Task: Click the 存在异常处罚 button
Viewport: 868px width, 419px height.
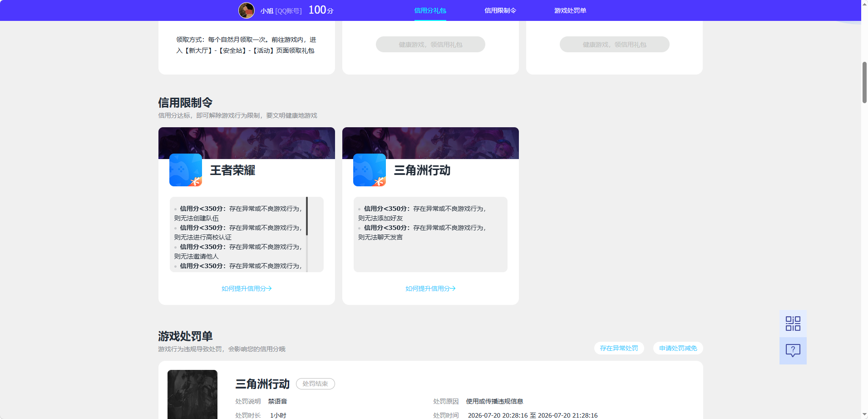Action: pyautogui.click(x=619, y=348)
